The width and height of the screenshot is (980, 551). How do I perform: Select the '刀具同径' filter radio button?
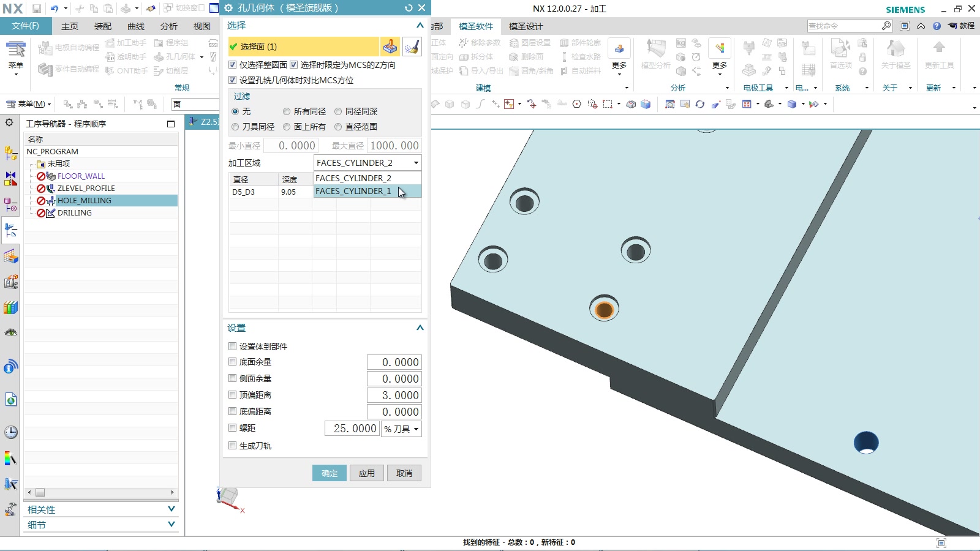235,127
